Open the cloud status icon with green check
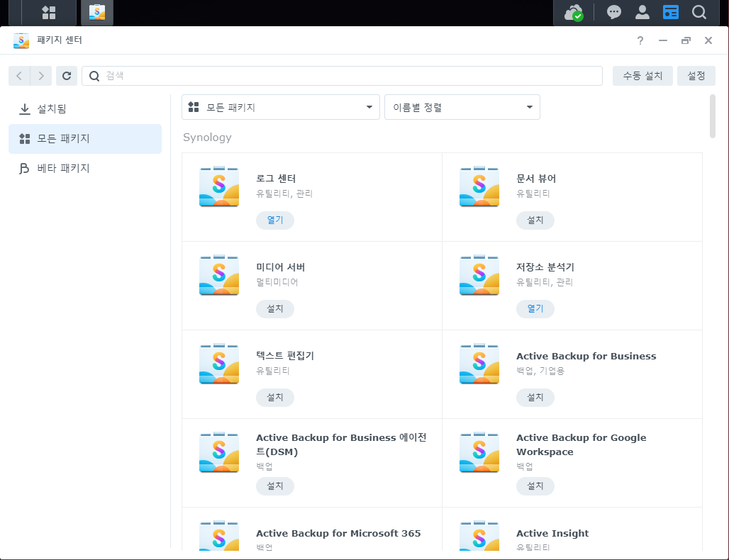Screen dimensions: 729x560 point(574,13)
